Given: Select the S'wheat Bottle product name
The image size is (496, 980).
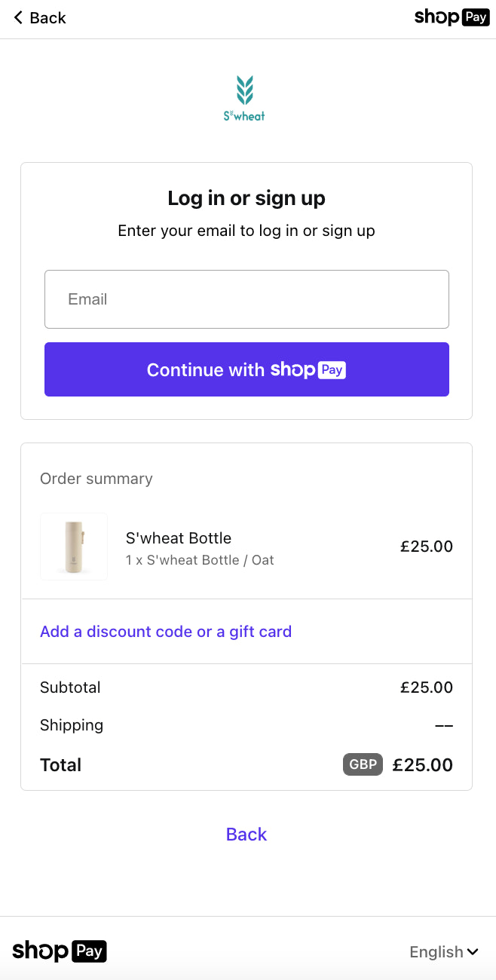Looking at the screenshot, I should pos(178,537).
